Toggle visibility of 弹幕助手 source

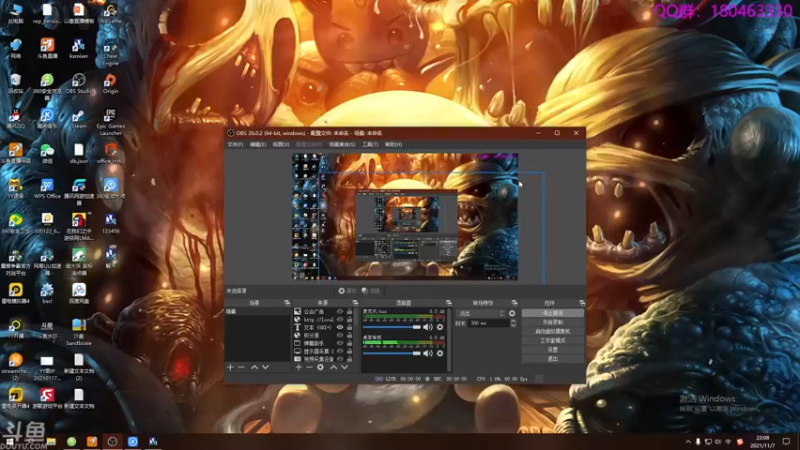[x=340, y=343]
